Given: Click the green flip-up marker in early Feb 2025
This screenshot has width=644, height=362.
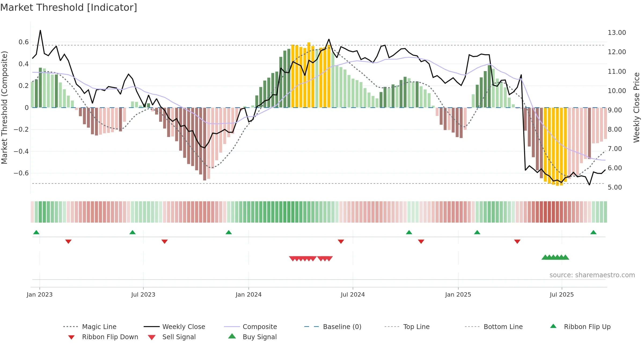Looking at the screenshot, I should 477,232.
